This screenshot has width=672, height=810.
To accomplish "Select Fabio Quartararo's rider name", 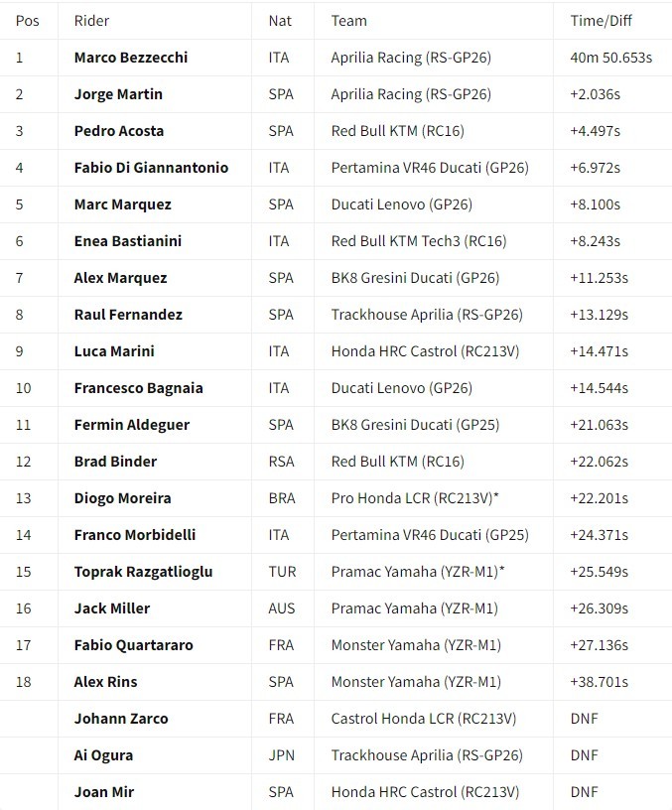I will [x=133, y=645].
